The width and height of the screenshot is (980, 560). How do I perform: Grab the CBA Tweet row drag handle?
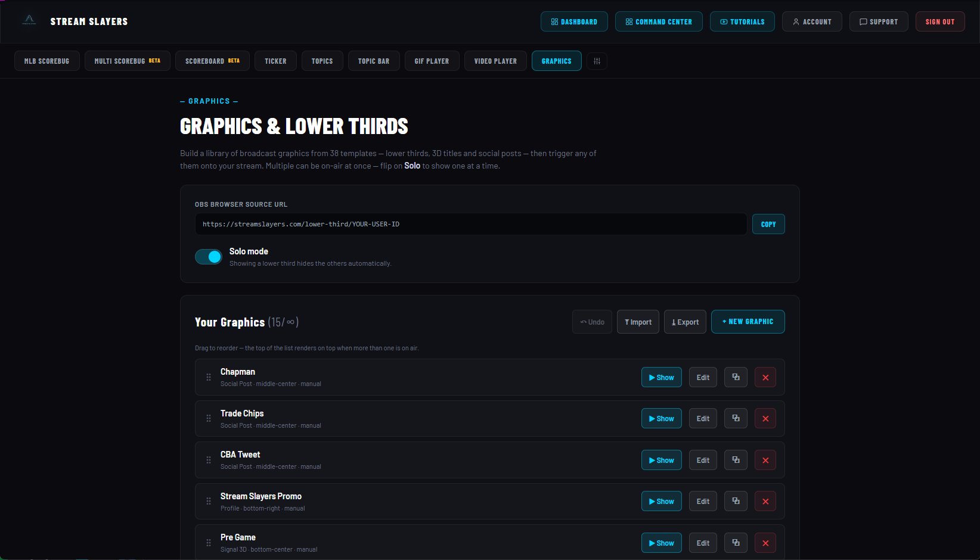click(209, 460)
